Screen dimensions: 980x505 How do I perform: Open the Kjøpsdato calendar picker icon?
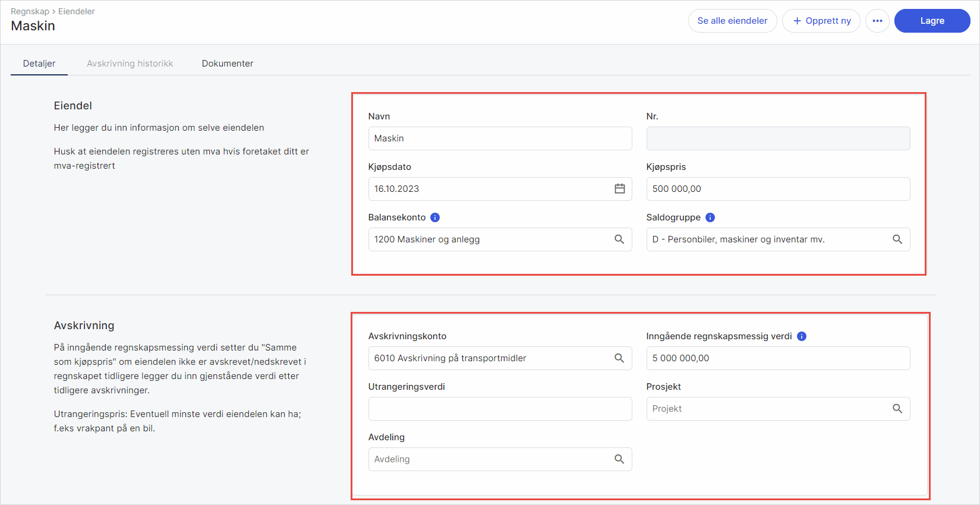[619, 188]
